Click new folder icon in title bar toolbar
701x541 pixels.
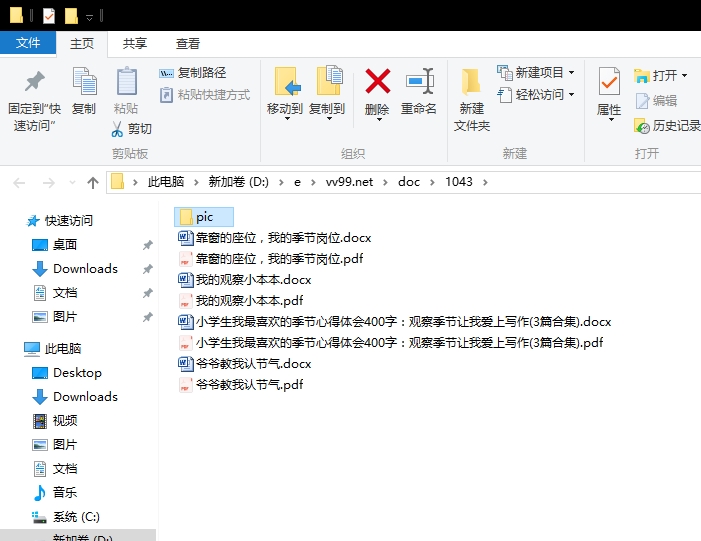71,16
